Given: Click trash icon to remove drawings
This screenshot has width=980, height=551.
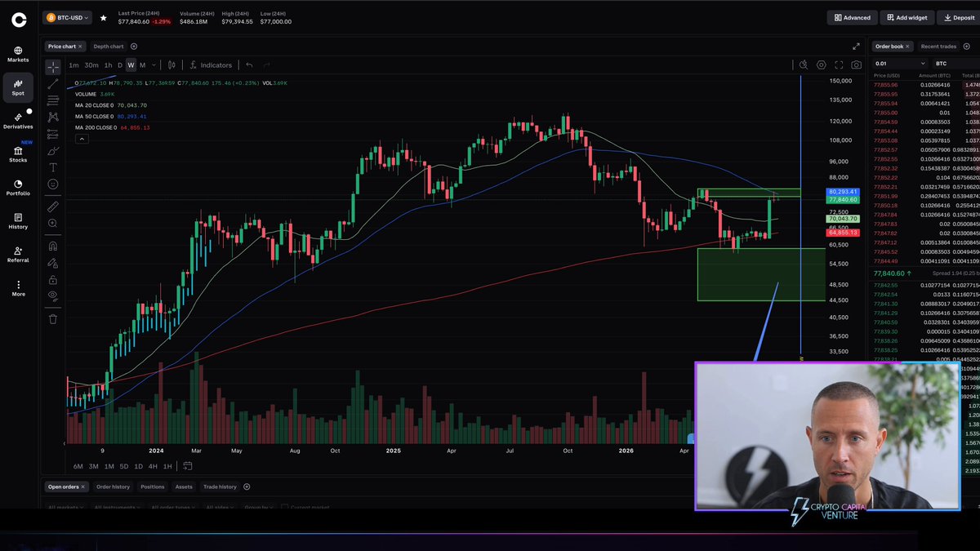Looking at the screenshot, I should 53,318.
